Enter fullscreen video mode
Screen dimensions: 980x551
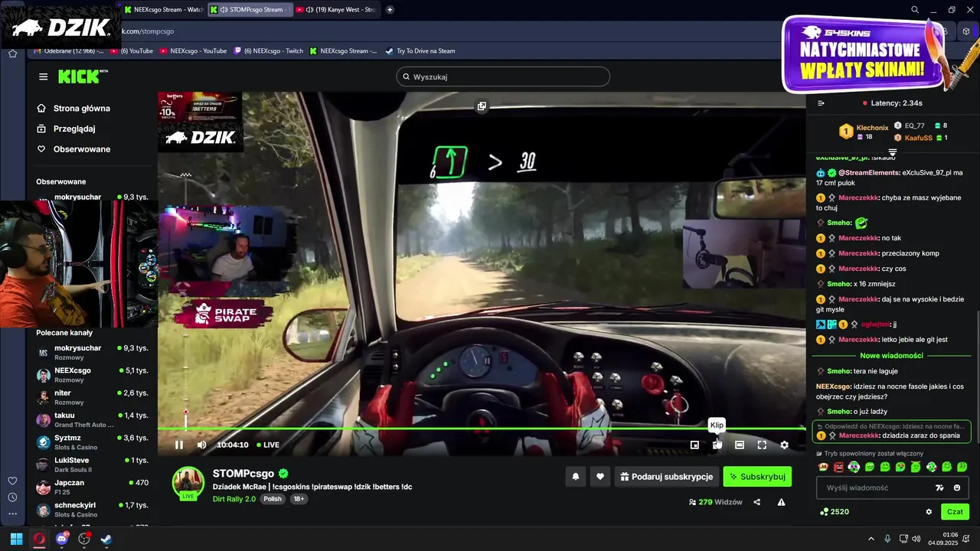[x=762, y=445]
